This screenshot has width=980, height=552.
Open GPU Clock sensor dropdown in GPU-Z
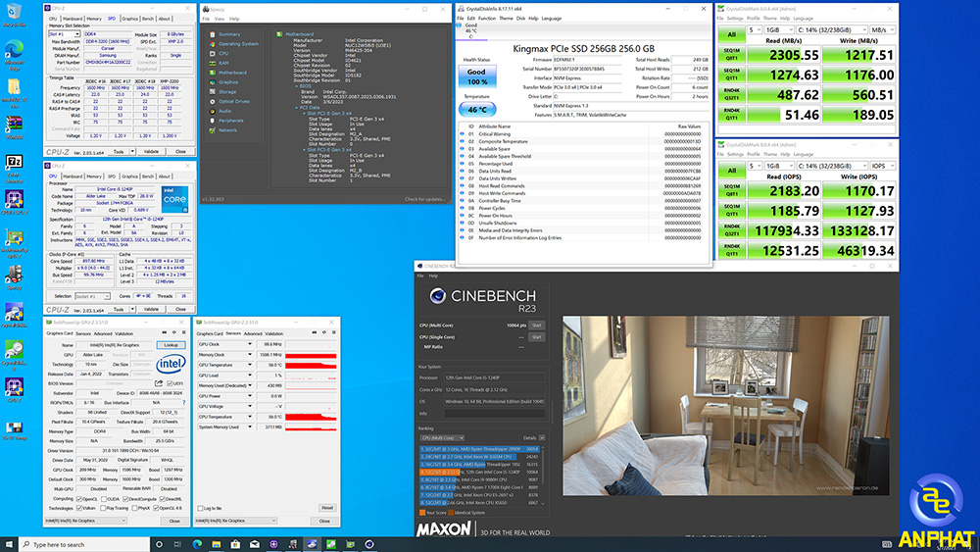pos(249,344)
